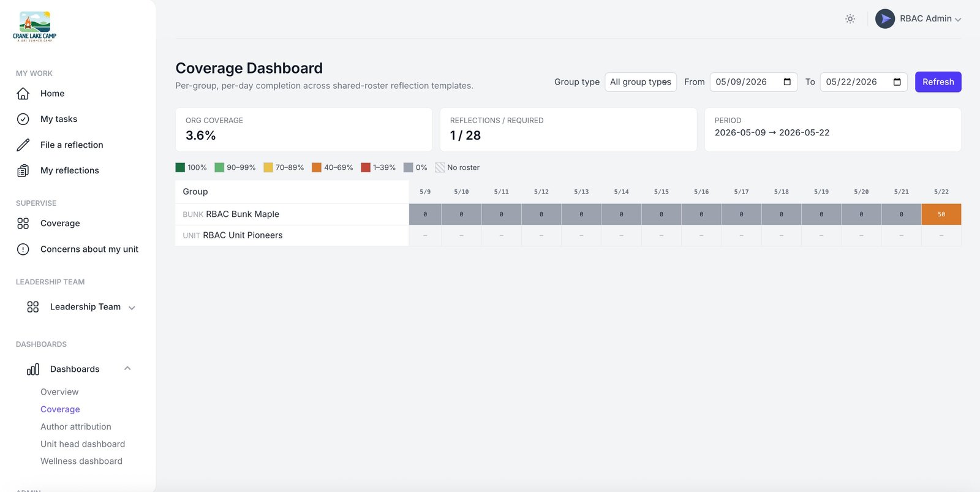Open the To date calendar picker icon

(897, 82)
